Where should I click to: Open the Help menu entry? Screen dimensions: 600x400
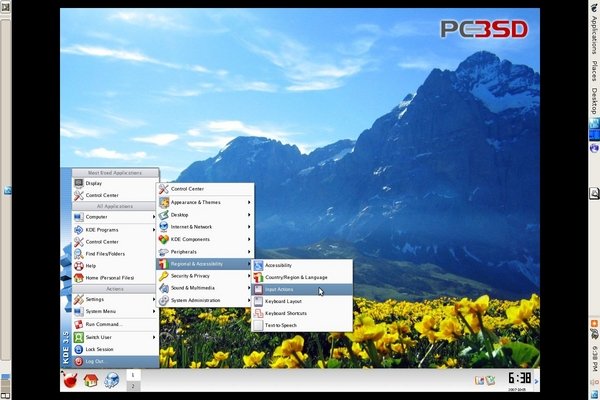pos(90,266)
